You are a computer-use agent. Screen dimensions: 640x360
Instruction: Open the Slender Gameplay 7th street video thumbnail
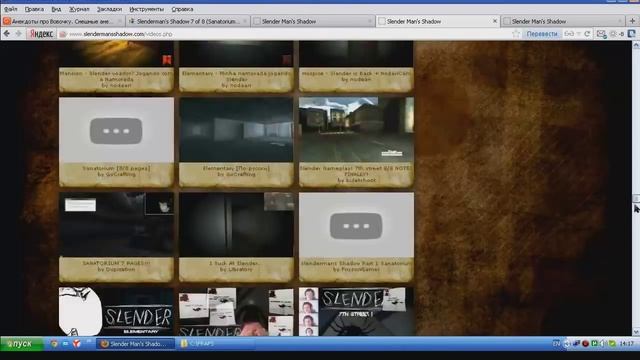[356, 130]
